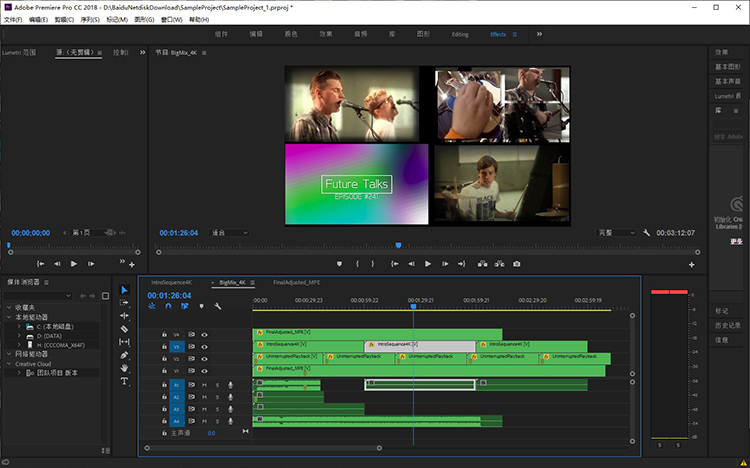Open the zoom level dropdown showing 适合
Viewport: 750px width, 468px height.
coord(229,233)
